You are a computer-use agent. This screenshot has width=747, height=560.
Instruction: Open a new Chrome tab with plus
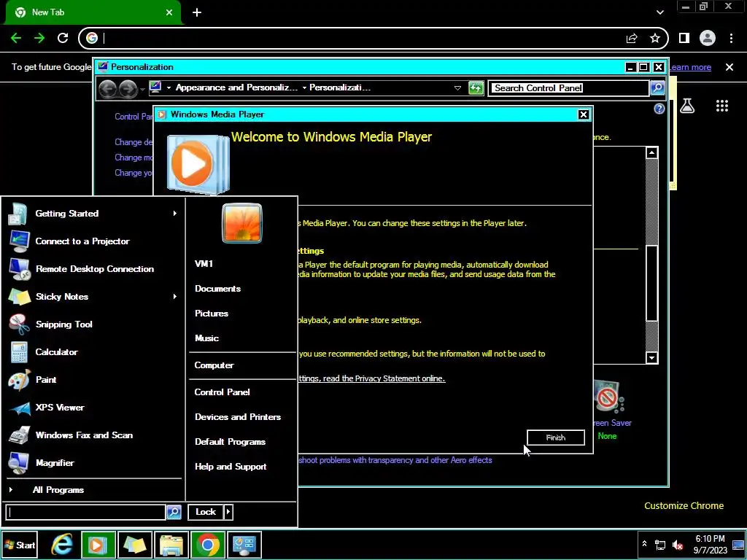197,12
